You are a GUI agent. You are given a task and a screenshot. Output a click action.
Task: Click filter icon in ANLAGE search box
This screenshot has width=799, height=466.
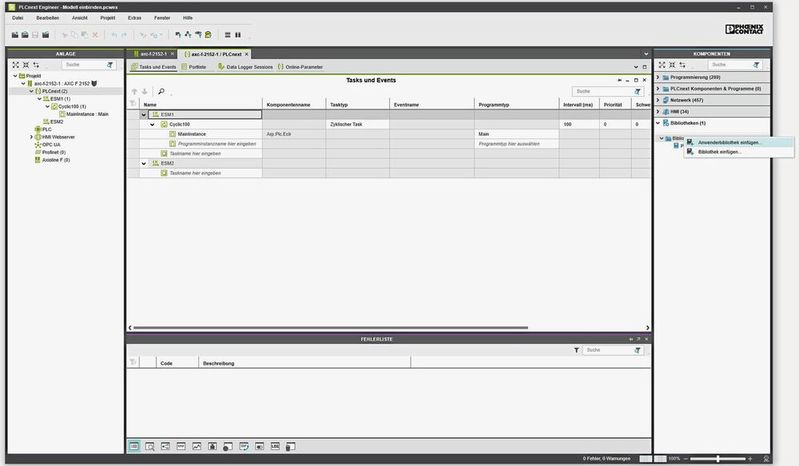[110, 65]
